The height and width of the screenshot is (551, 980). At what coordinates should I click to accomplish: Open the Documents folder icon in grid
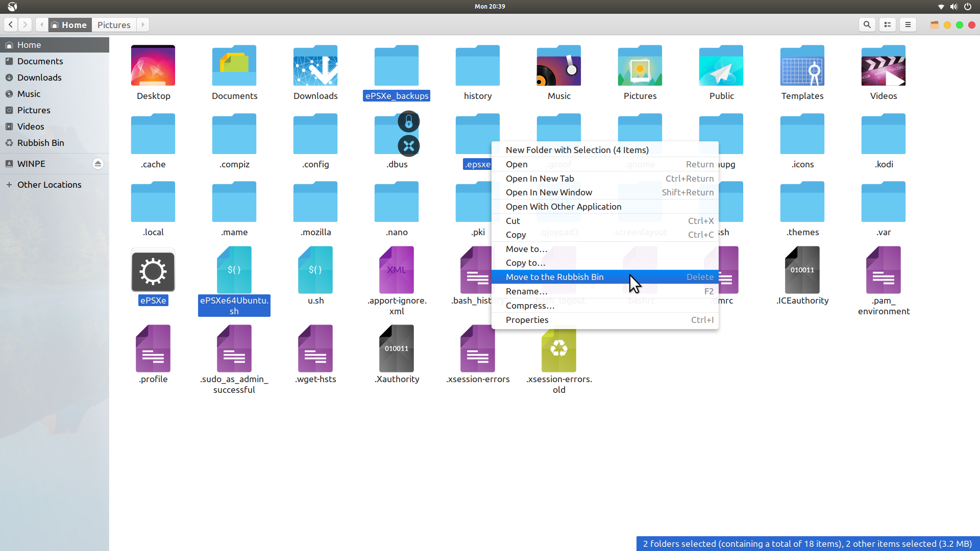point(234,65)
